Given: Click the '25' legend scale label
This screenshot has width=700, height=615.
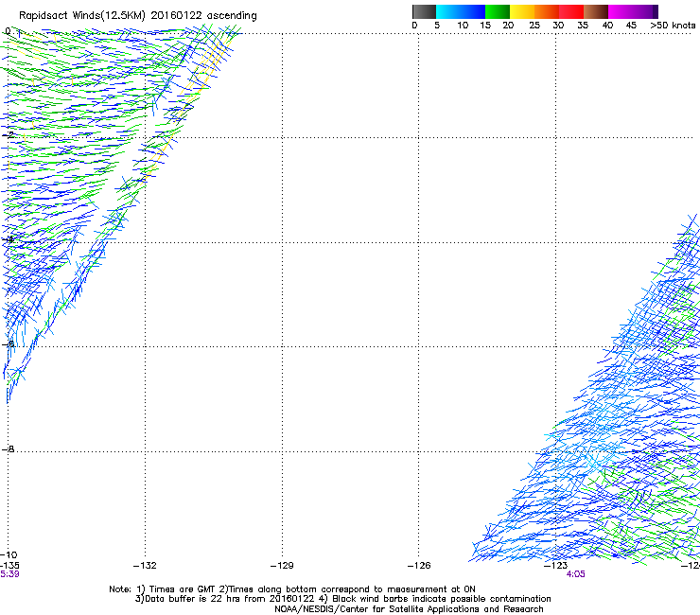Looking at the screenshot, I should (x=534, y=26).
